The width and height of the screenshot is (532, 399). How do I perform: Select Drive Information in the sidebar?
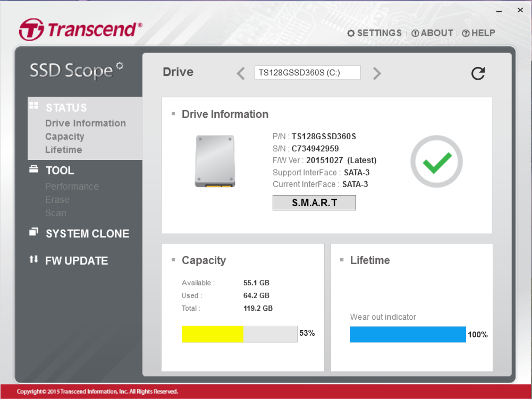[x=85, y=123]
